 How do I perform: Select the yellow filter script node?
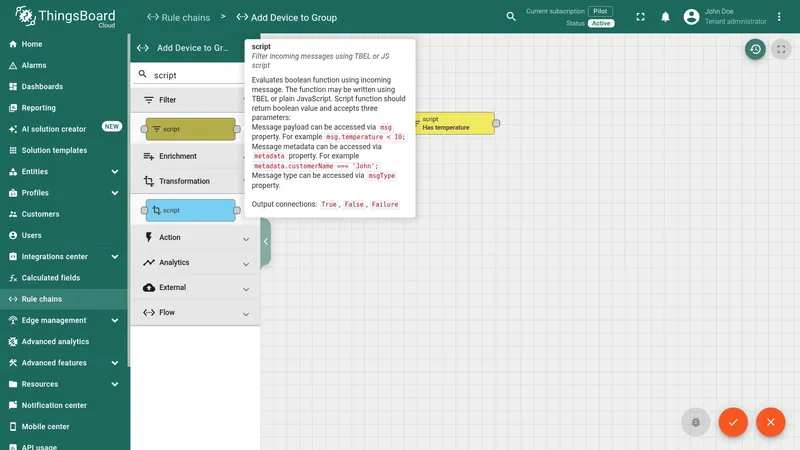(x=190, y=129)
